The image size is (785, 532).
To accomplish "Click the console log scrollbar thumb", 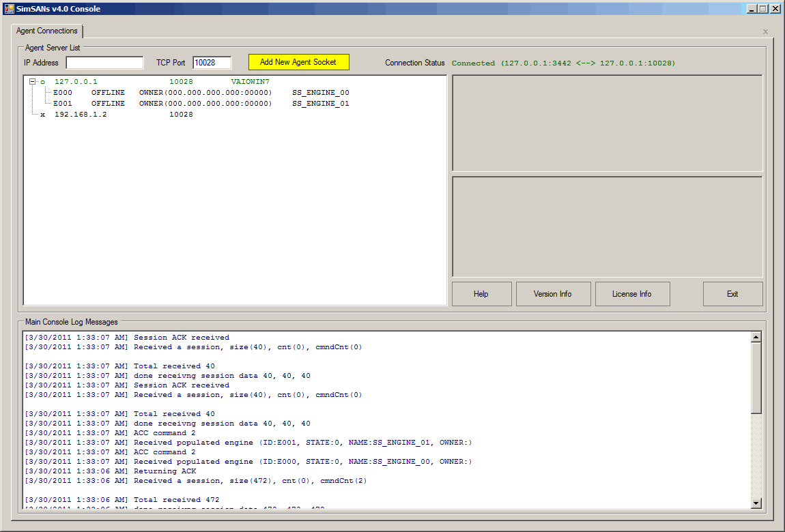I will tap(756, 377).
